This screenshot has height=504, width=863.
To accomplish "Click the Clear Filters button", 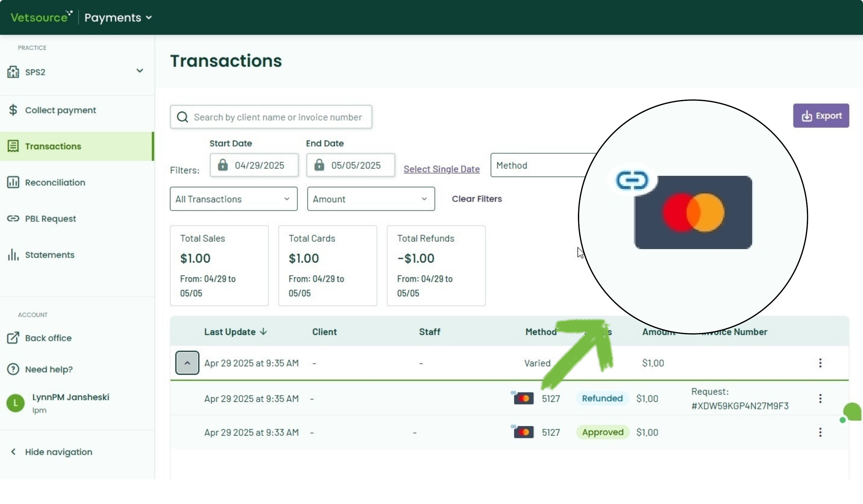I will (477, 199).
